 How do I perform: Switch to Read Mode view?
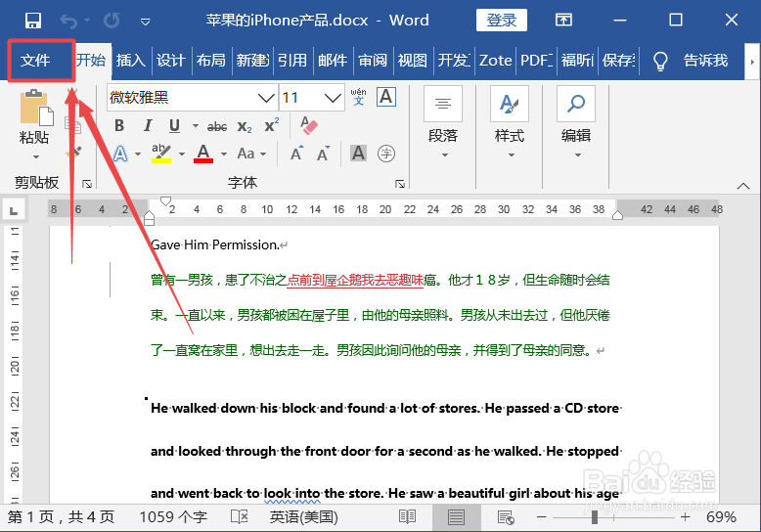tap(407, 517)
